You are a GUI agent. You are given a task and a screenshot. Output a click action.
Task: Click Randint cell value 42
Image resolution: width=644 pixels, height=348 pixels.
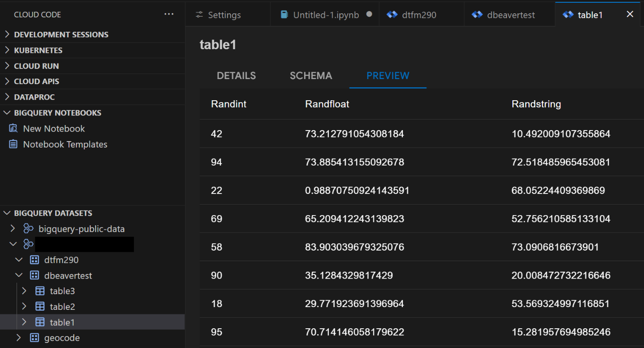[x=217, y=134]
